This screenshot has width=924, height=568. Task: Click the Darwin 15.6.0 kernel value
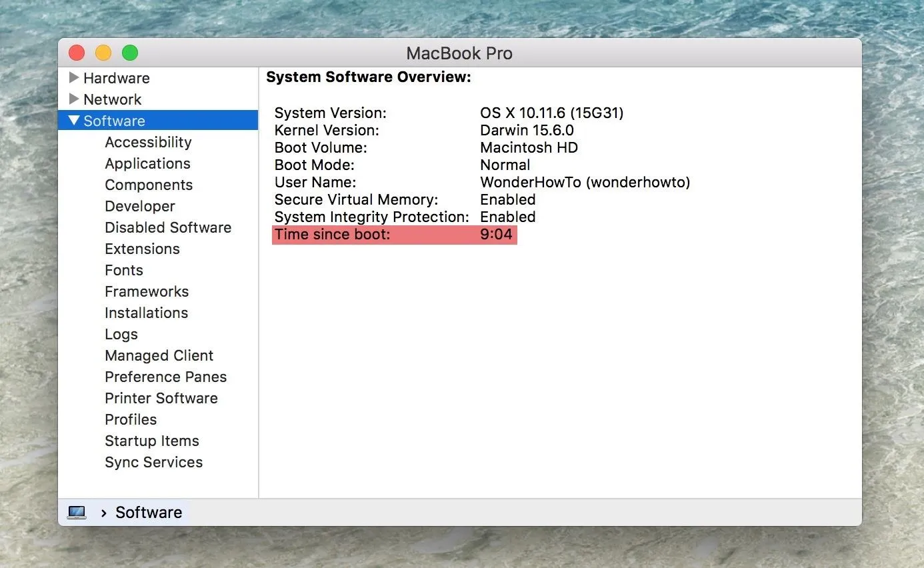pos(527,130)
